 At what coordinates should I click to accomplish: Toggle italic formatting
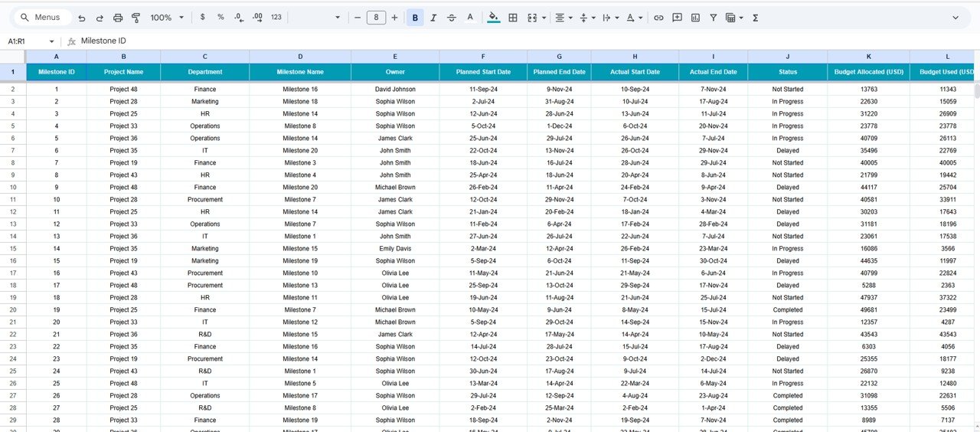pyautogui.click(x=433, y=18)
